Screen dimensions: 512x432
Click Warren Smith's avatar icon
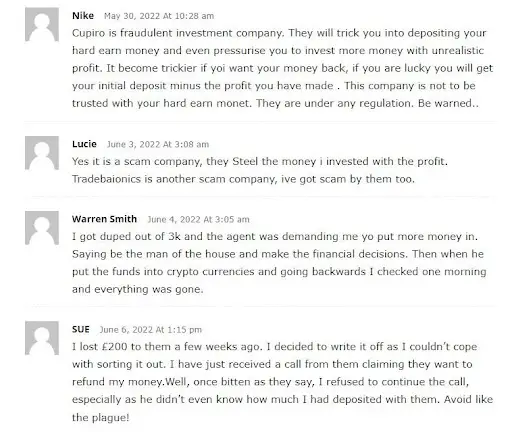(x=42, y=228)
